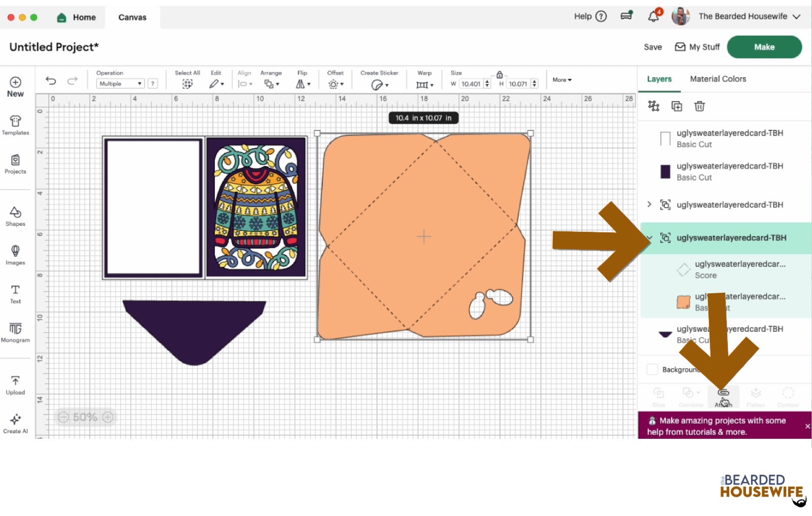This screenshot has height=516, width=812.
Task: Click the Background layer color swatch
Action: [652, 369]
